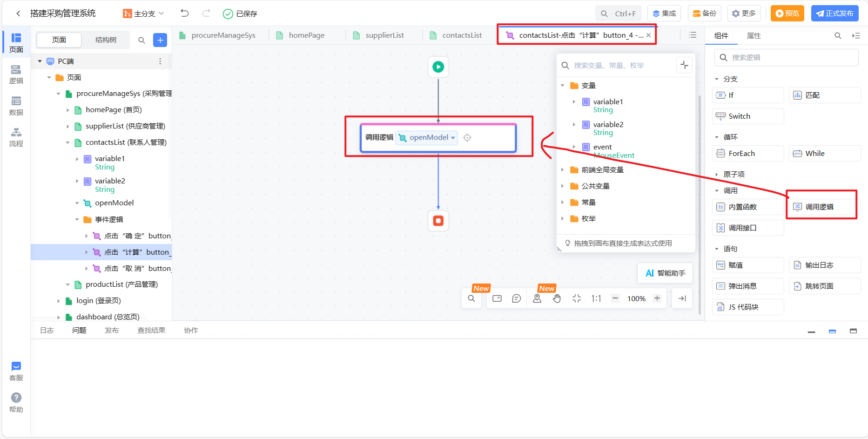Open the 问题 bottom tab
Screen dimensions: 868x439
[x=79, y=331]
